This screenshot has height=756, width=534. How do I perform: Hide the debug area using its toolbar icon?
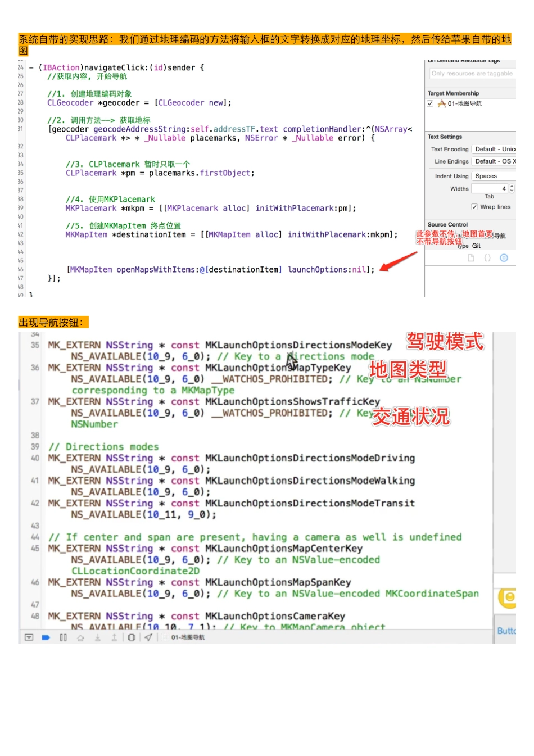point(29,637)
